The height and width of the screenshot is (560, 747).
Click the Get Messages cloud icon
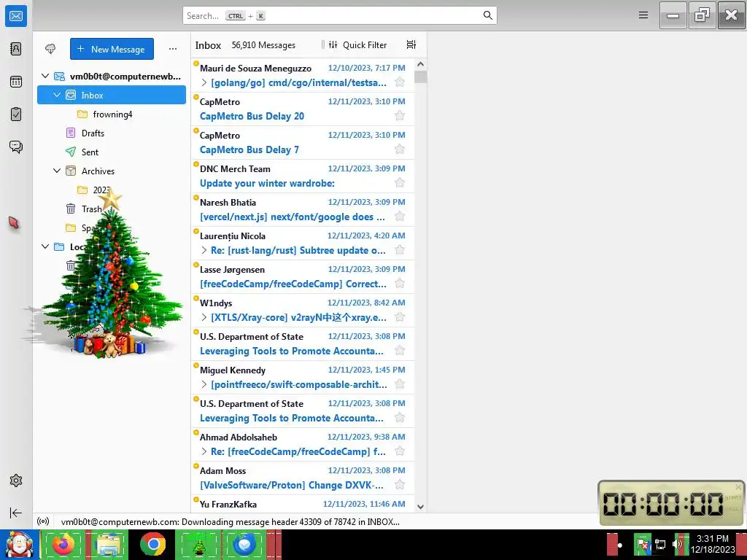click(50, 49)
